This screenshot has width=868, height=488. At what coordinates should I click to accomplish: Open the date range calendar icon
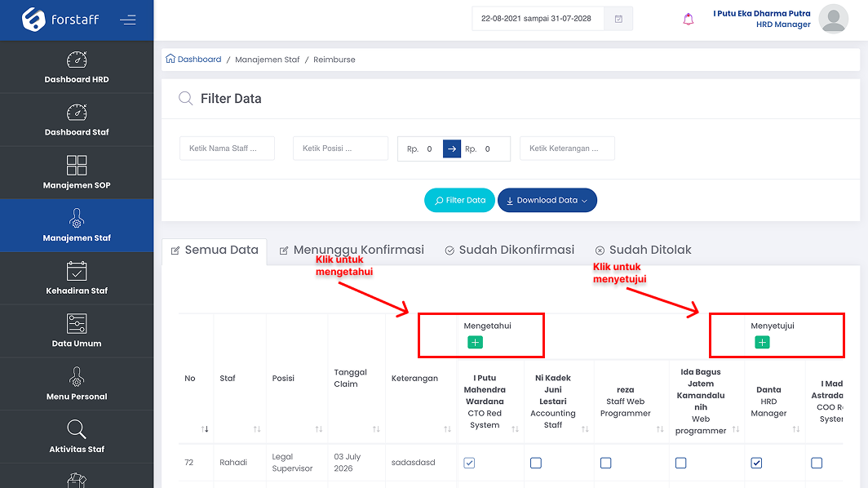click(x=618, y=19)
